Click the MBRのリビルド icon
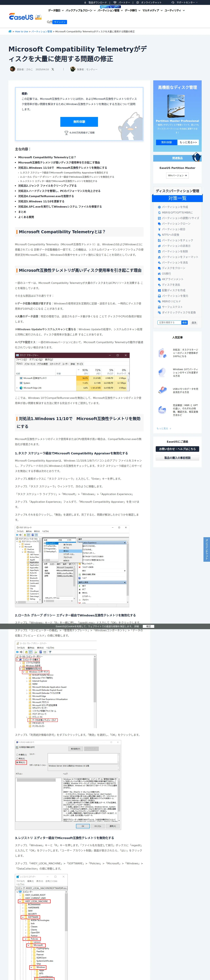 (x=159, y=301)
